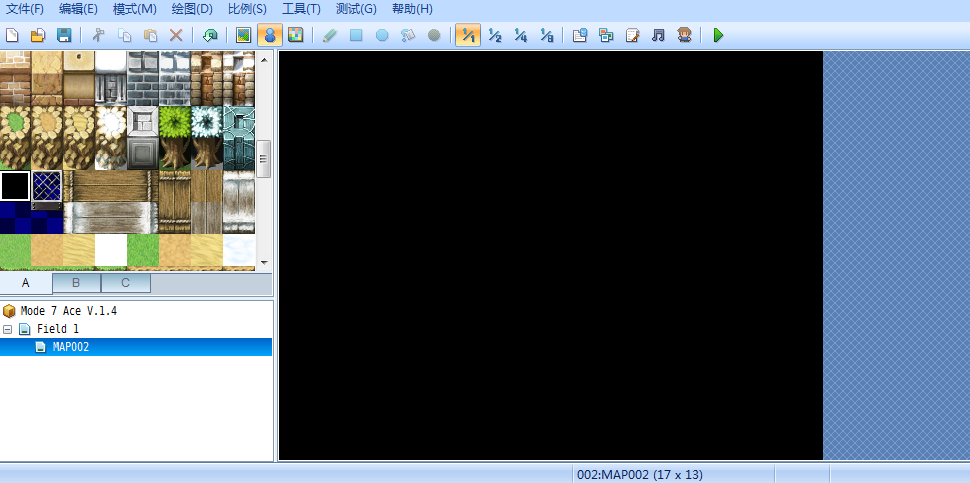Set map zoom scale to 1/4

pyautogui.click(x=520, y=35)
